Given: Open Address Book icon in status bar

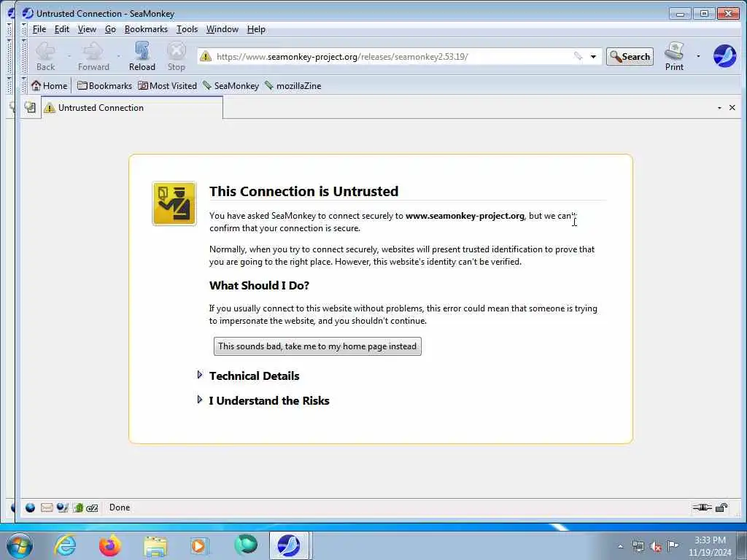Looking at the screenshot, I should point(77,507).
